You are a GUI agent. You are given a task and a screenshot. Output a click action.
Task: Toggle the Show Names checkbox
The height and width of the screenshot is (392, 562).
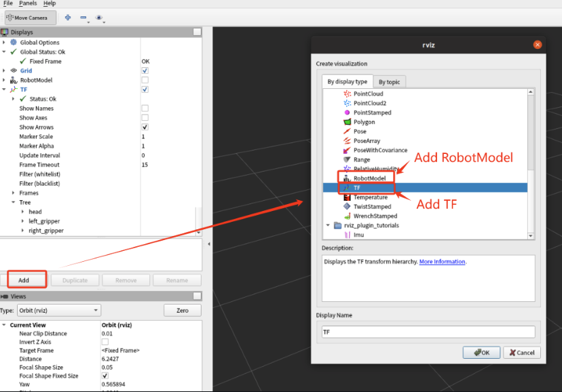(x=145, y=109)
